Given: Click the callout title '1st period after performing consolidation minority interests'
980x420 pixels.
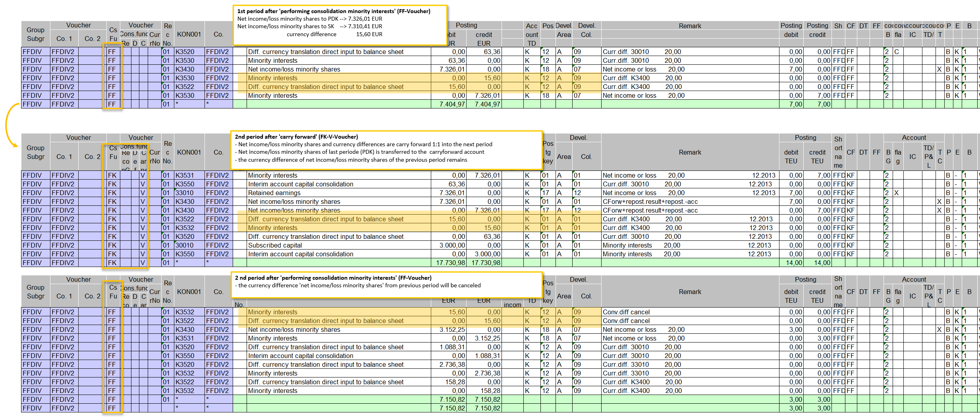Looking at the screenshot, I should coord(334,11).
